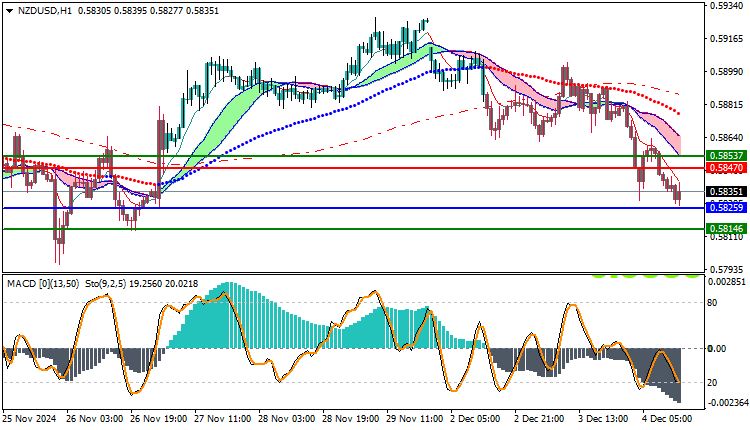
Task: Select the 28 Nov 03:00 time label
Action: coord(287,419)
